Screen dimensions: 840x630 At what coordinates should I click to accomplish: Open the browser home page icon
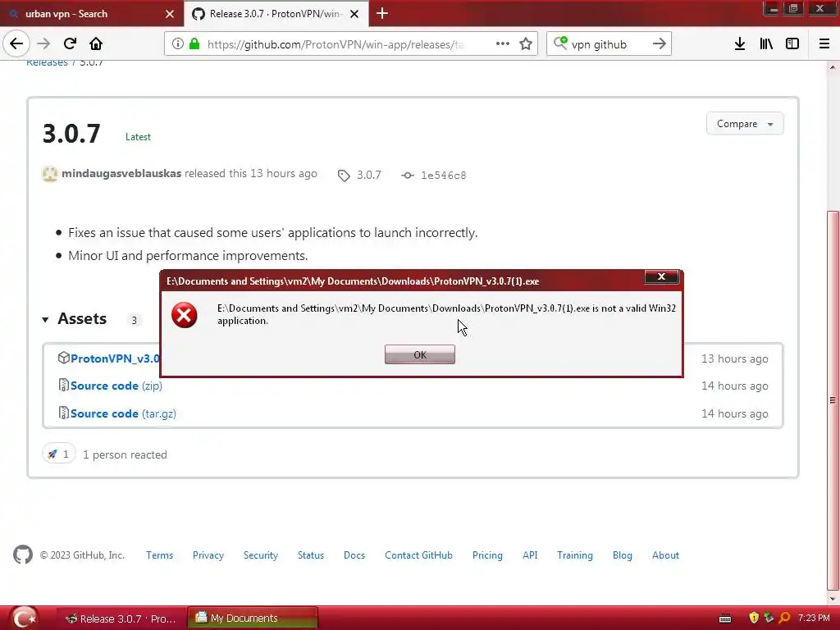(96, 44)
